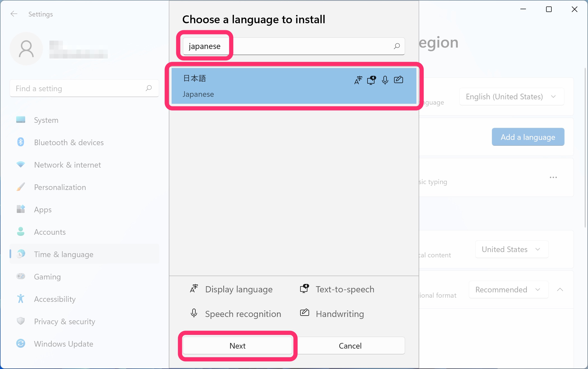Open Bluetooth & devices settings
The width and height of the screenshot is (588, 369).
click(69, 142)
